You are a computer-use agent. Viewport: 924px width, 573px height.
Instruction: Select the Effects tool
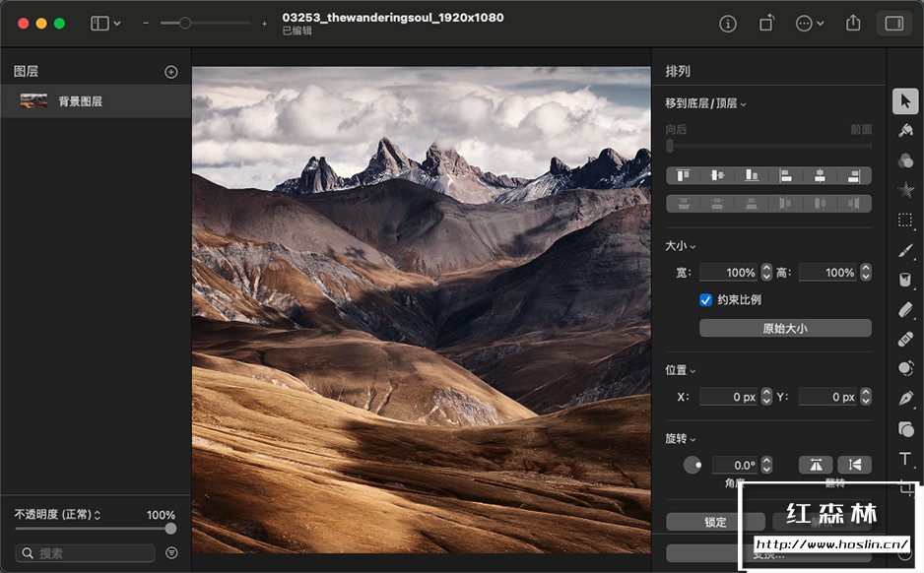[x=906, y=190]
